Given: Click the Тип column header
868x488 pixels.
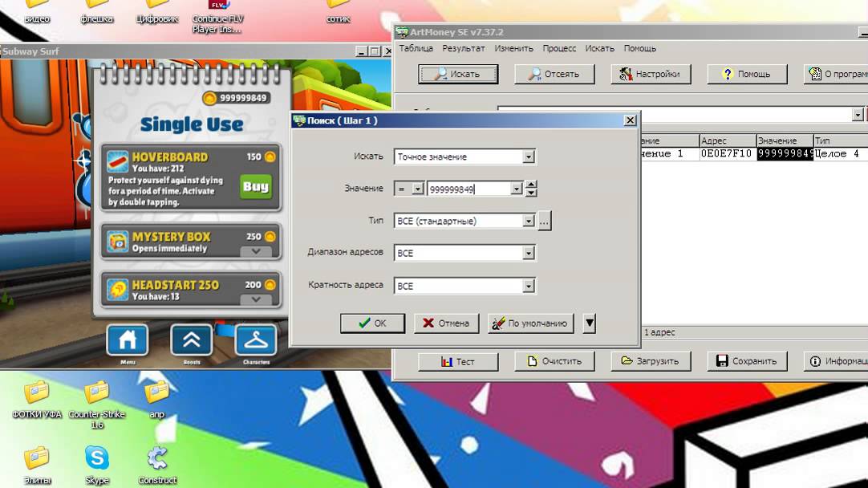Looking at the screenshot, I should [840, 140].
